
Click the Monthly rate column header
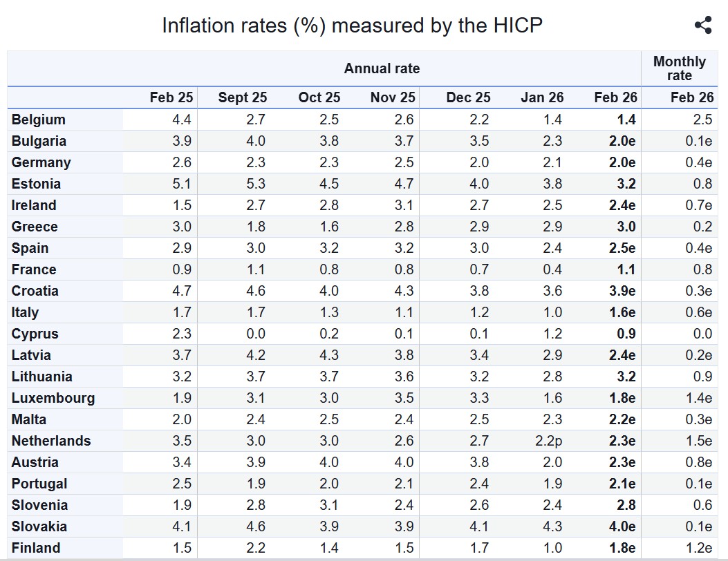coord(679,68)
